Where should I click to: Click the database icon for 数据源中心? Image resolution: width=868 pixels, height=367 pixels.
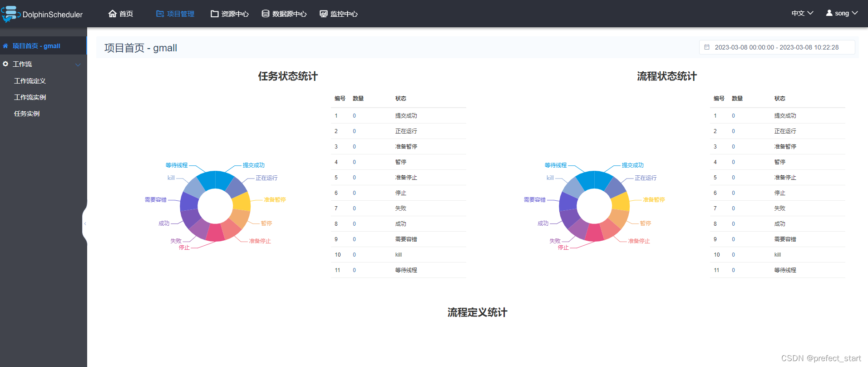pos(266,14)
